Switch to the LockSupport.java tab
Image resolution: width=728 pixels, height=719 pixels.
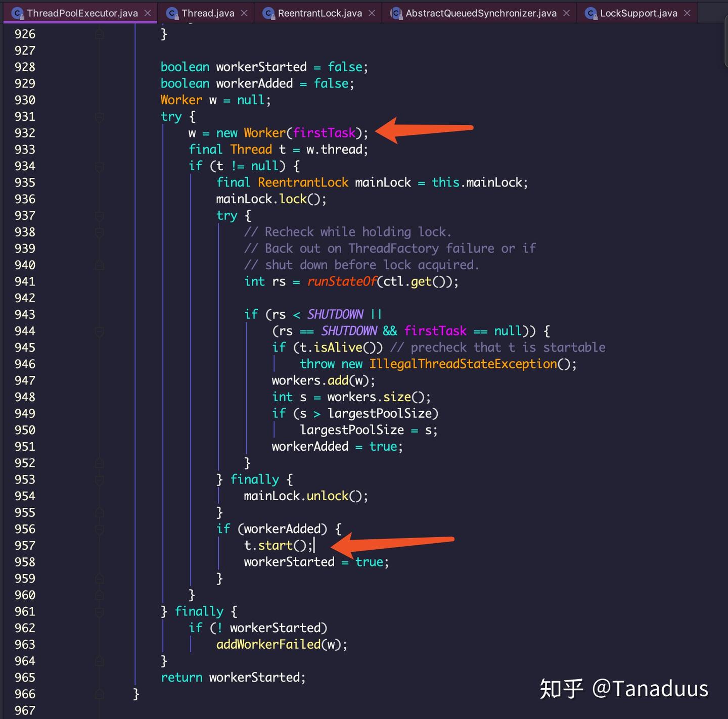(638, 13)
